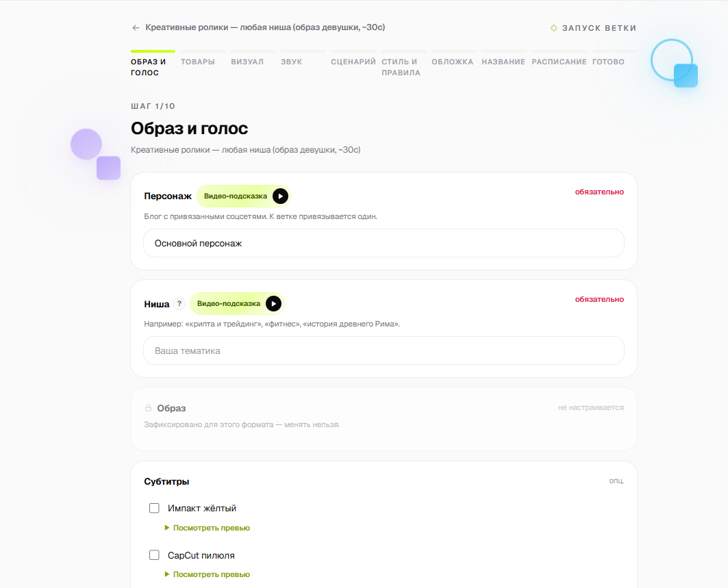Enable the CapCut пилюля subtitle checkbox
Screen dimensions: 728x588
[154, 555]
